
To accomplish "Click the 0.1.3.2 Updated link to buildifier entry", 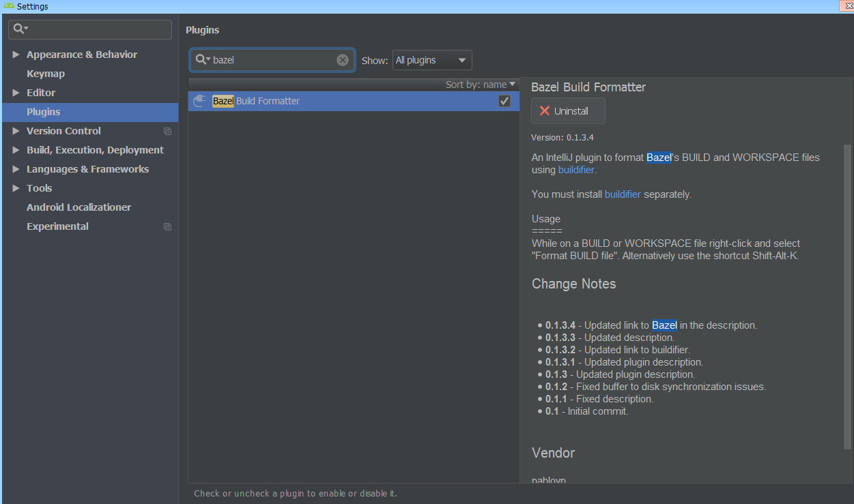I will (618, 350).
